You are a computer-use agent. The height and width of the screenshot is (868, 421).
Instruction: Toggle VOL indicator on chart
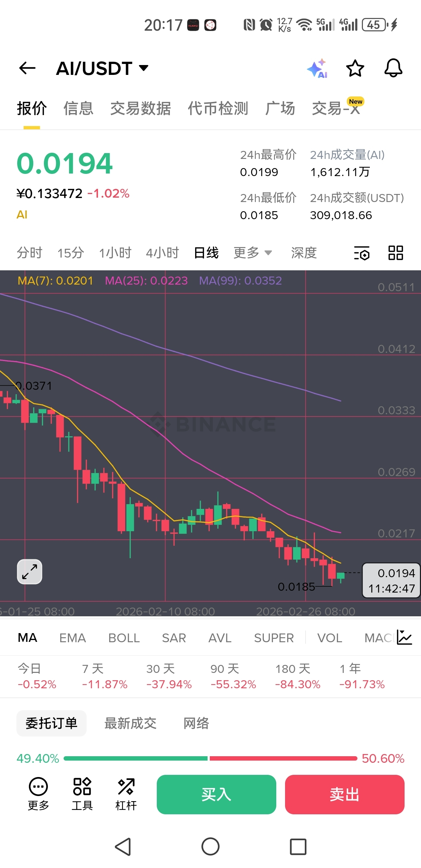(330, 638)
